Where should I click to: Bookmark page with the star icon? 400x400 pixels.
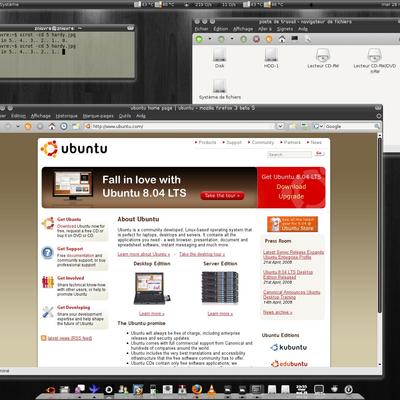click(293, 126)
